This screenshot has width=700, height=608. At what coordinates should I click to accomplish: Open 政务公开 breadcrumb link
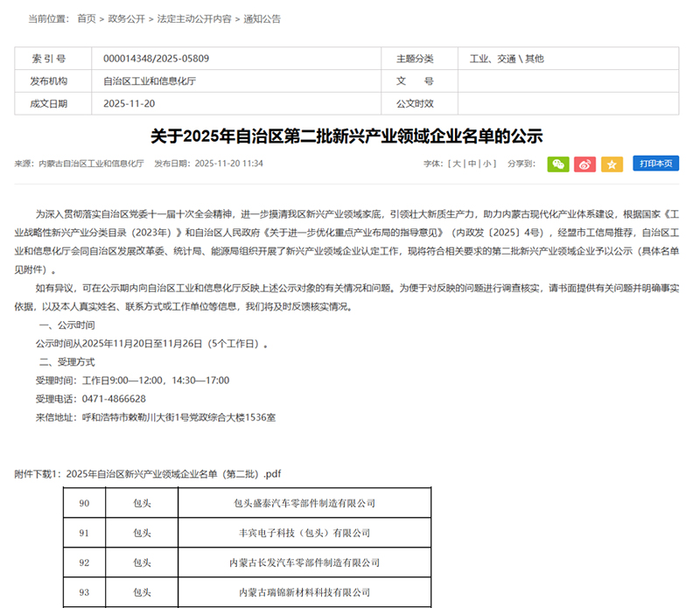[126, 18]
